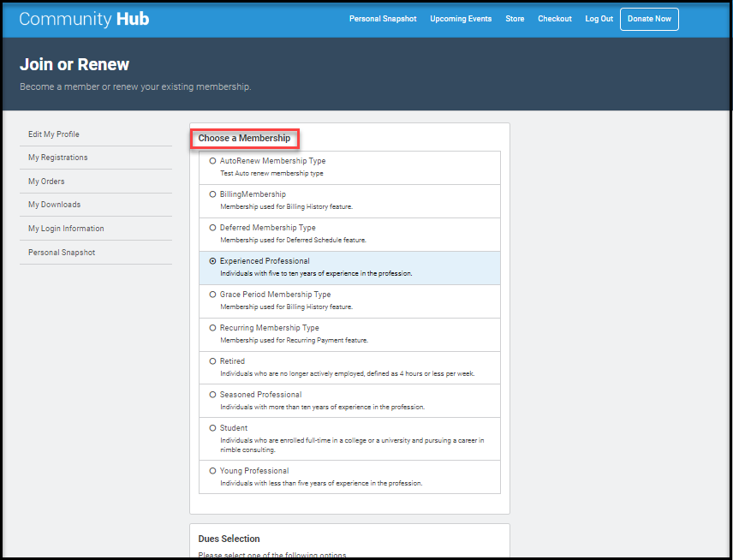Open My Login Information
733x560 pixels.
pyautogui.click(x=66, y=229)
